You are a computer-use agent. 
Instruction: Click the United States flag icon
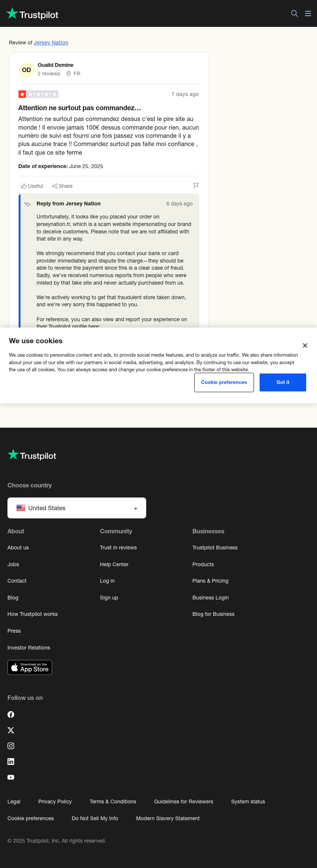(21, 508)
